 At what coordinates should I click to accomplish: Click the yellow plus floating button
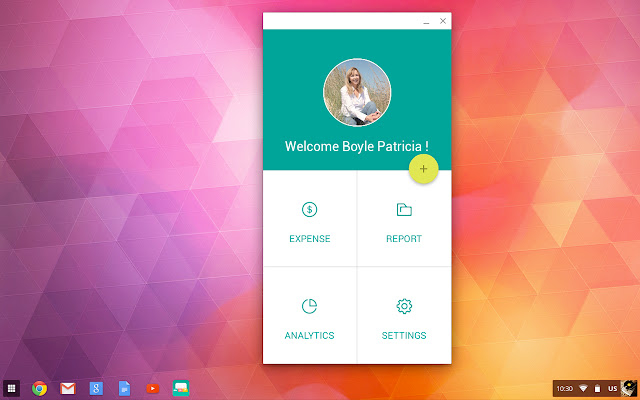coord(423,170)
